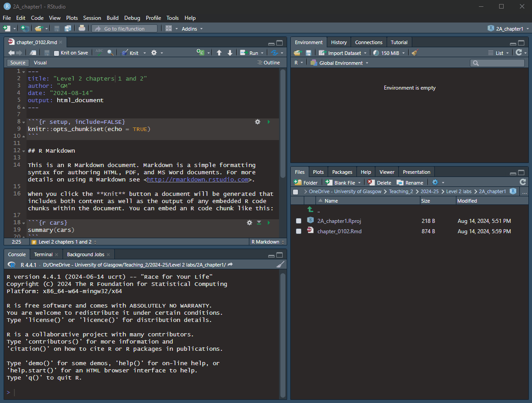Open the Import Dataset dropdown
This screenshot has height=403, width=532.
click(343, 53)
